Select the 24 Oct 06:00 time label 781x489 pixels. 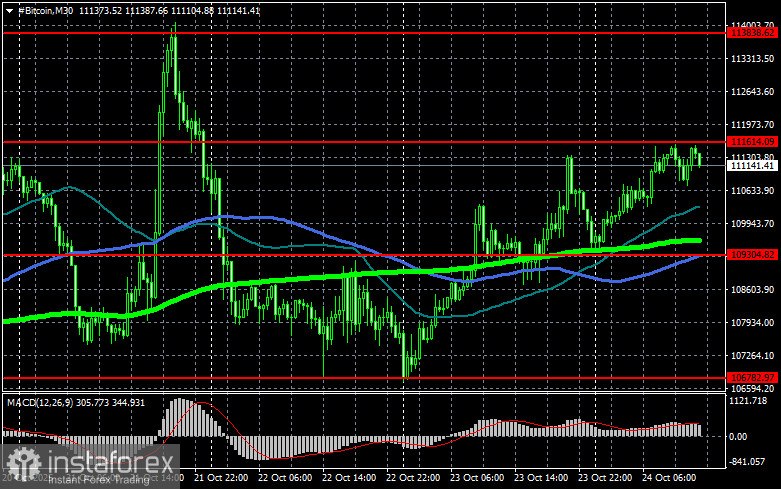coord(669,478)
